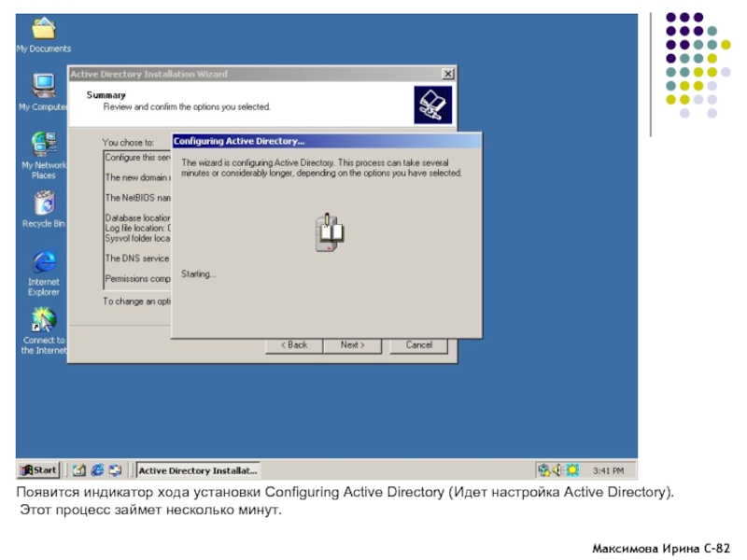Image resolution: width=747 pixels, height=560 pixels.
Task: Click the 'Permissions' line in summary box
Action: pyautogui.click(x=137, y=279)
